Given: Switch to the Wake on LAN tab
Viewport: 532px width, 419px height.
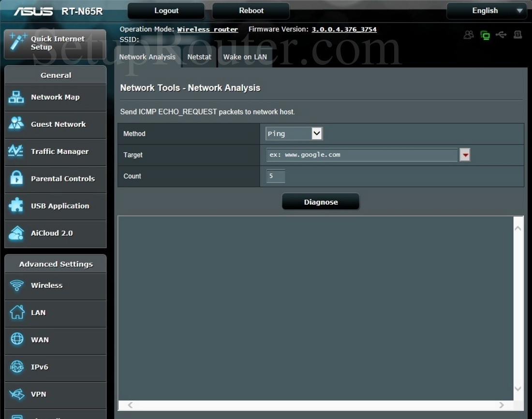Looking at the screenshot, I should point(245,57).
